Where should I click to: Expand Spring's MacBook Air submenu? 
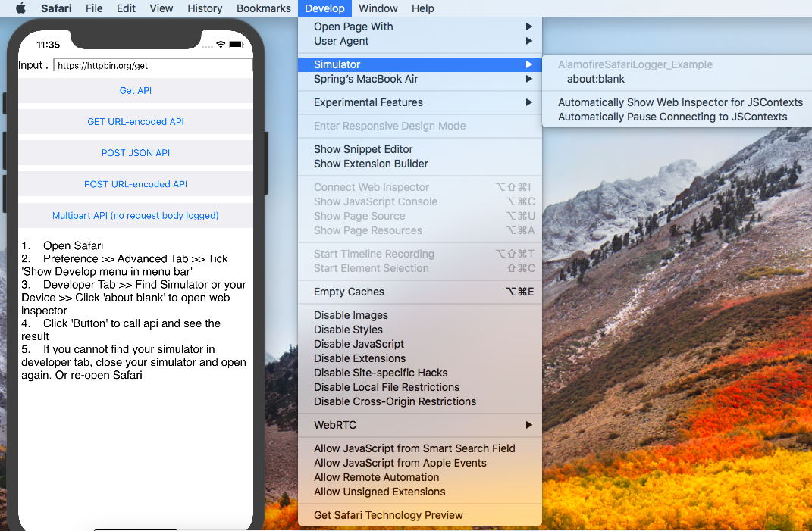tap(420, 79)
